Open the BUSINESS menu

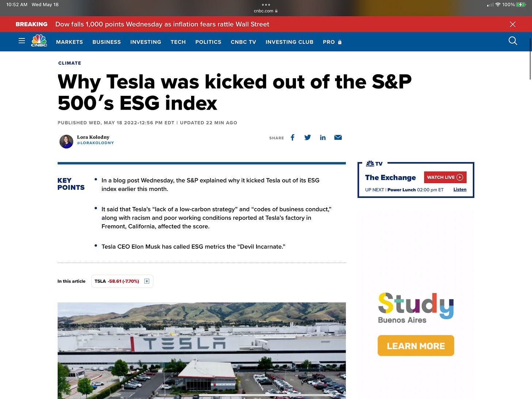point(107,42)
